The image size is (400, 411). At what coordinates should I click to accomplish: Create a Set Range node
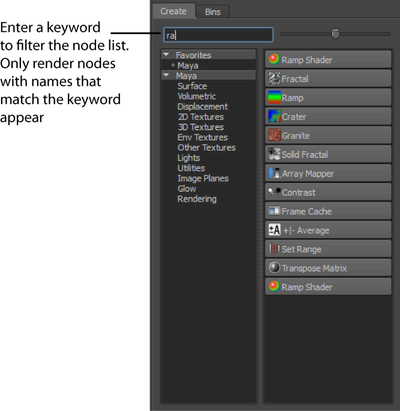[x=328, y=249]
